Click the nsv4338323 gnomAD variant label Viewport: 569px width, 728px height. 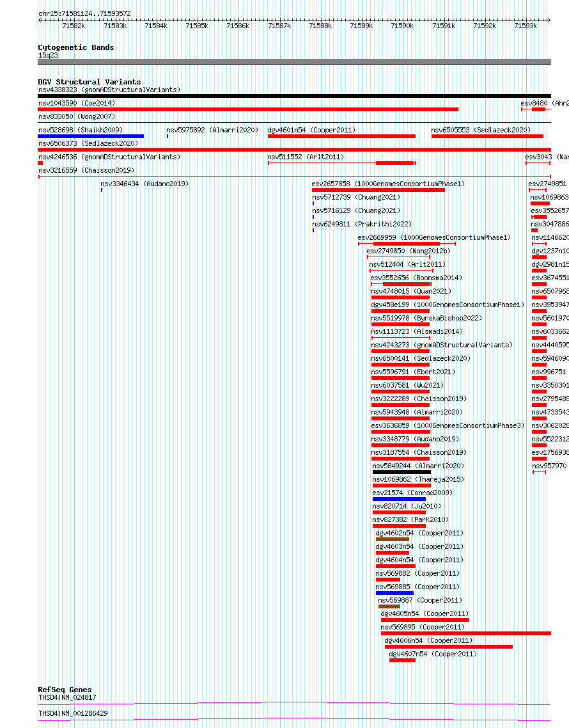pyautogui.click(x=109, y=90)
